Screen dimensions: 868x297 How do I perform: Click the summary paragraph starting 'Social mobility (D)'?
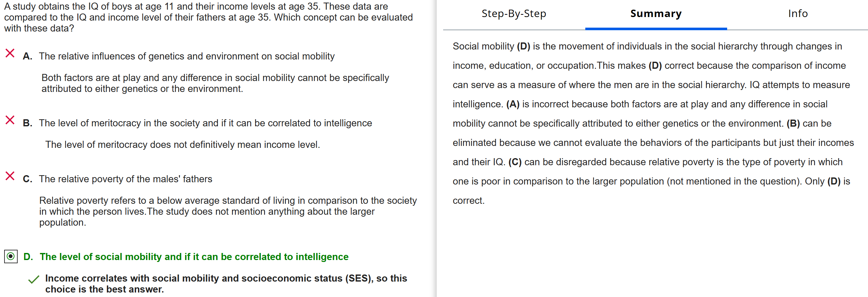[652, 123]
